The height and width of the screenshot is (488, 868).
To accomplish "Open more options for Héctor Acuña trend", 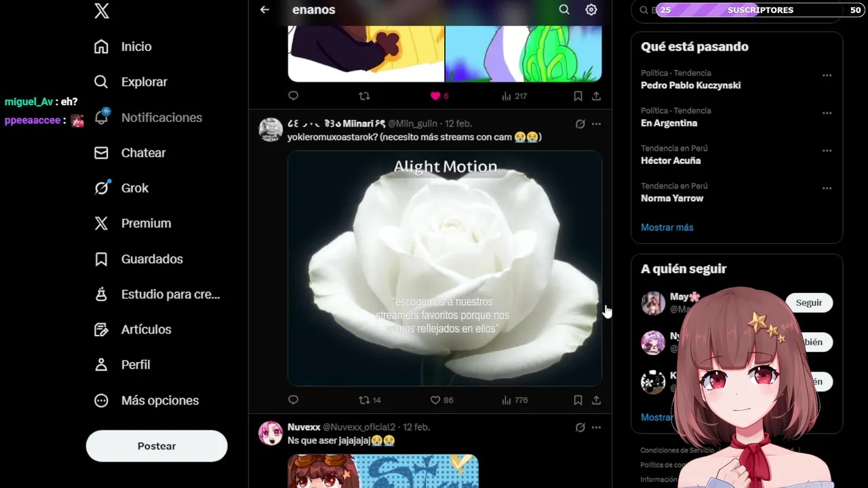I will tap(827, 150).
